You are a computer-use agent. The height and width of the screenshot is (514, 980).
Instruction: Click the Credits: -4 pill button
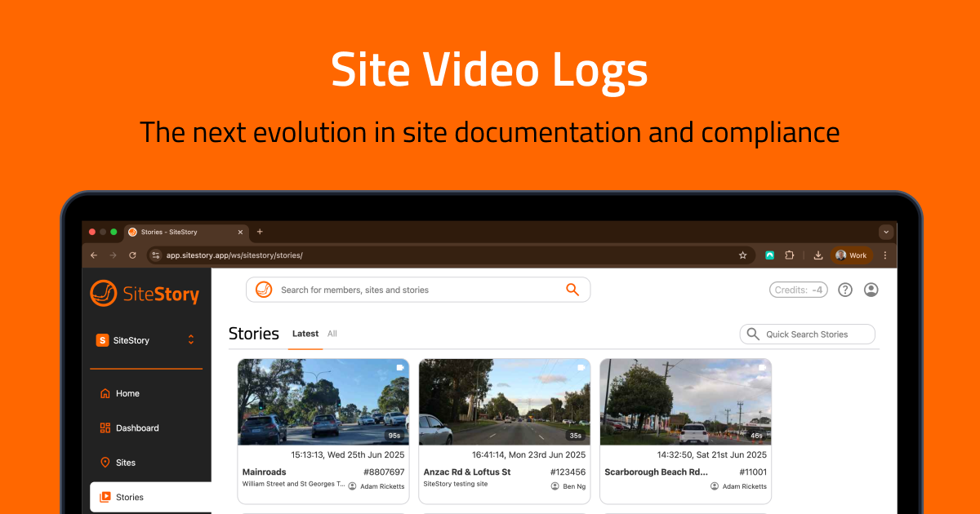(x=798, y=290)
